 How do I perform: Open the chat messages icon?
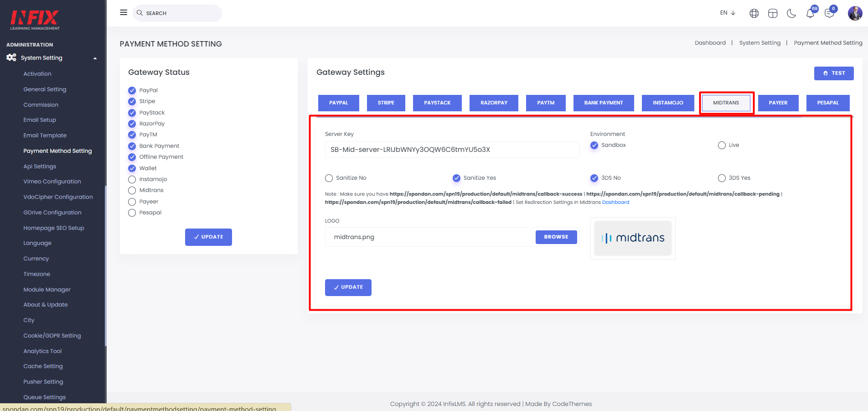(x=829, y=13)
